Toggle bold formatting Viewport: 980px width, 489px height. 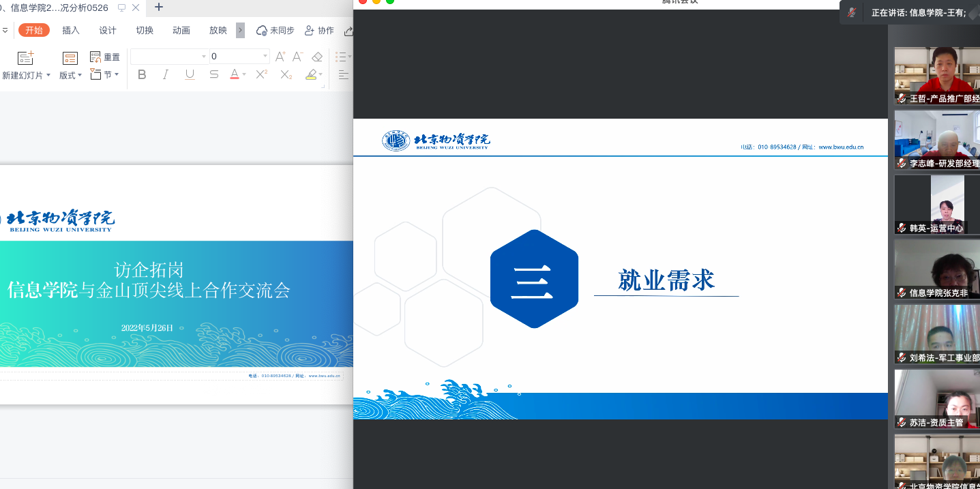pyautogui.click(x=142, y=74)
